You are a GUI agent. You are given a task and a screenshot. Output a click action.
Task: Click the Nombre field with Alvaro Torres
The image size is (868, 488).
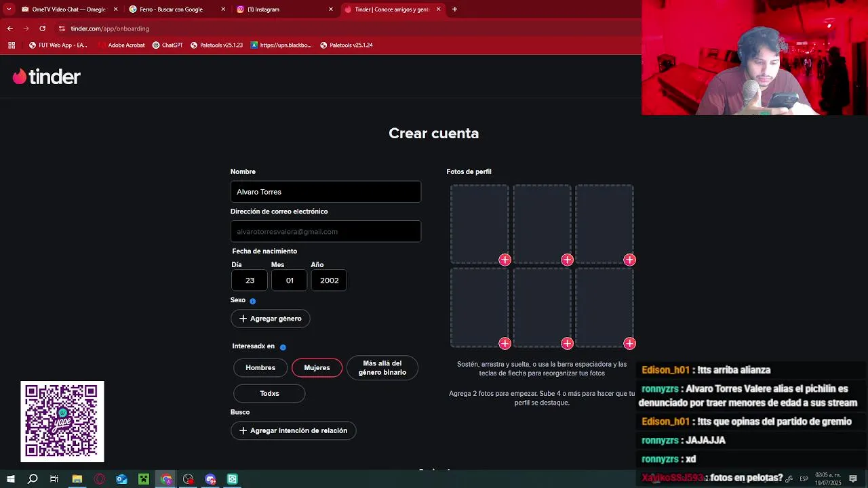pyautogui.click(x=325, y=192)
